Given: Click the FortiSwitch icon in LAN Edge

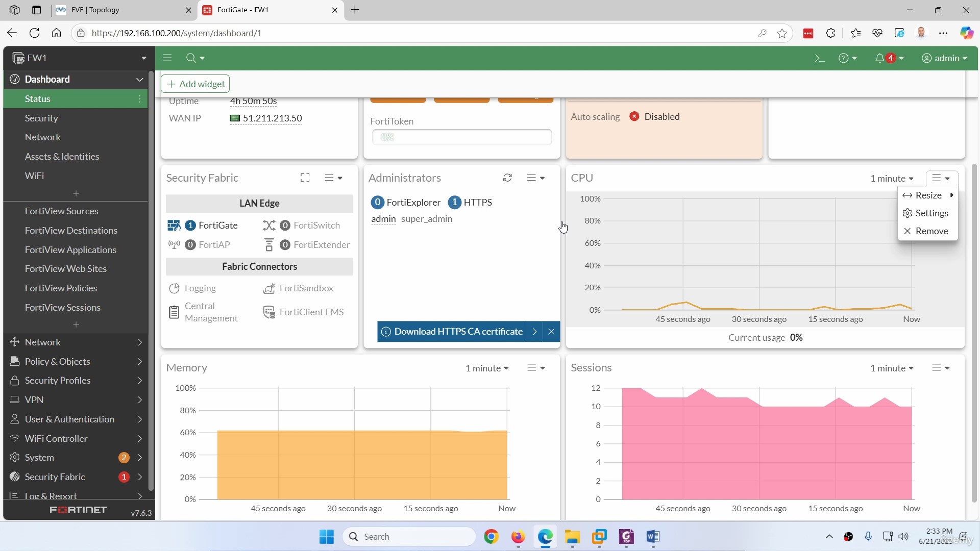Looking at the screenshot, I should point(269,226).
